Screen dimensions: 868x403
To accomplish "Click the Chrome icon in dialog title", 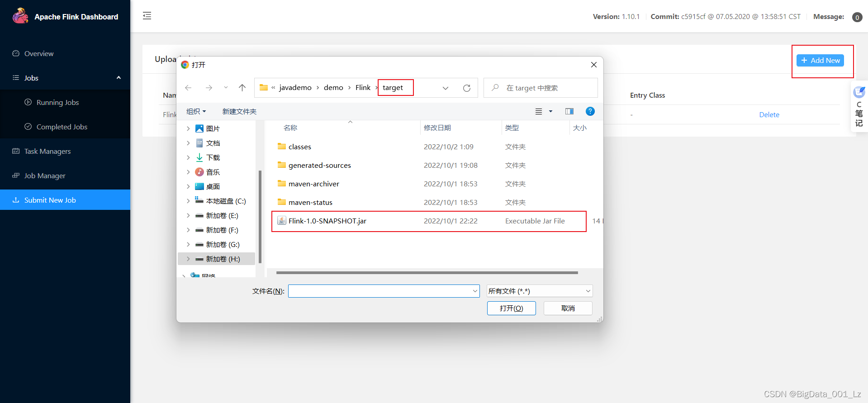I will point(185,65).
